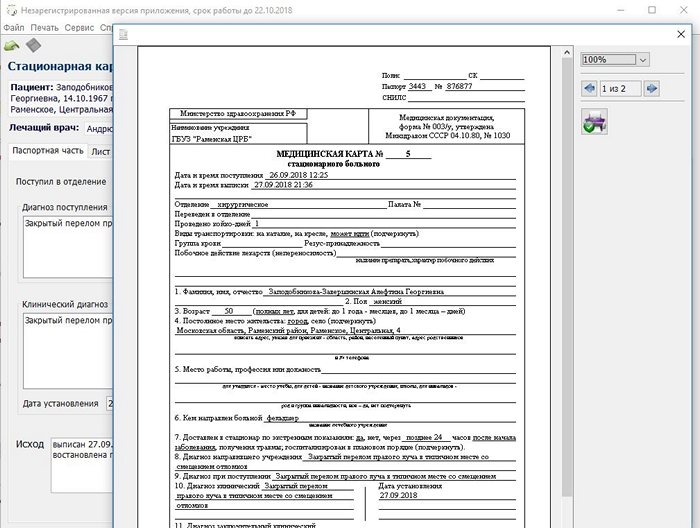The height and width of the screenshot is (528, 700).
Task: Click the print preview window document icon
Action: click(x=123, y=35)
